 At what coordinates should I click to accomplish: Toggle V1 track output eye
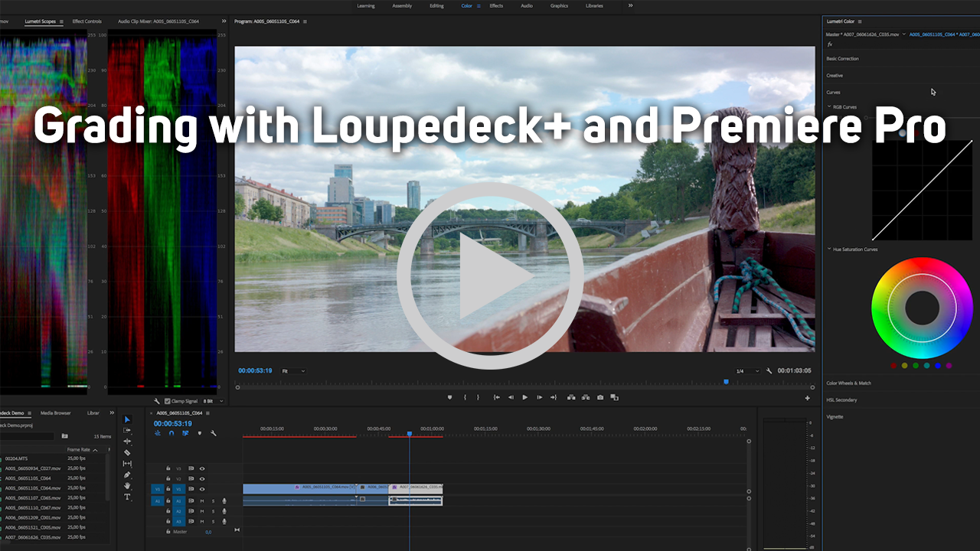(x=202, y=489)
